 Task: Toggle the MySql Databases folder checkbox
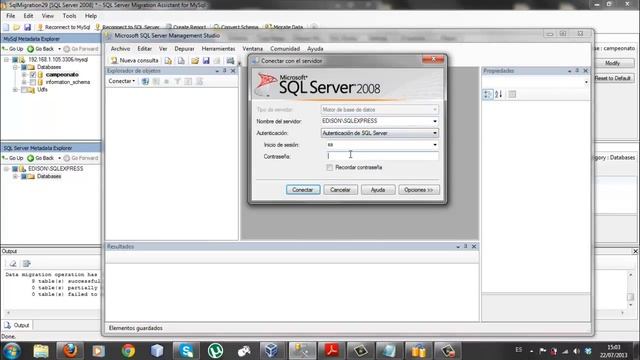click(x=24, y=67)
